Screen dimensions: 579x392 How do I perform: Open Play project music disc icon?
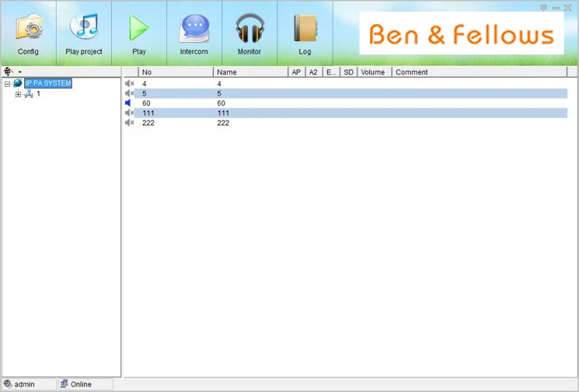tap(84, 26)
